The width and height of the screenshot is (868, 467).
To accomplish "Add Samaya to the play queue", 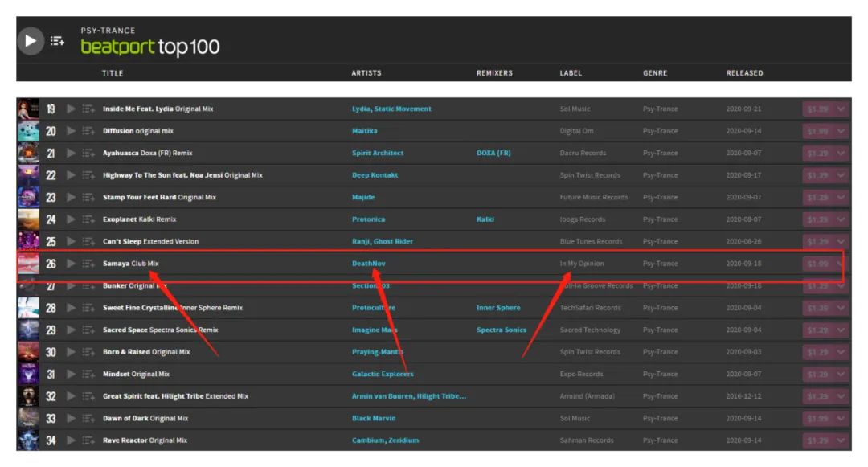I will (x=88, y=264).
